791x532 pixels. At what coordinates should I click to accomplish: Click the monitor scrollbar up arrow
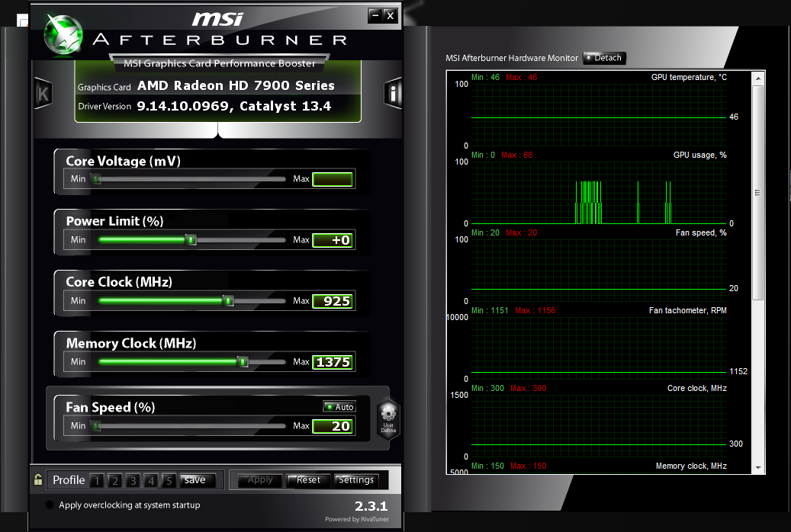[x=758, y=79]
